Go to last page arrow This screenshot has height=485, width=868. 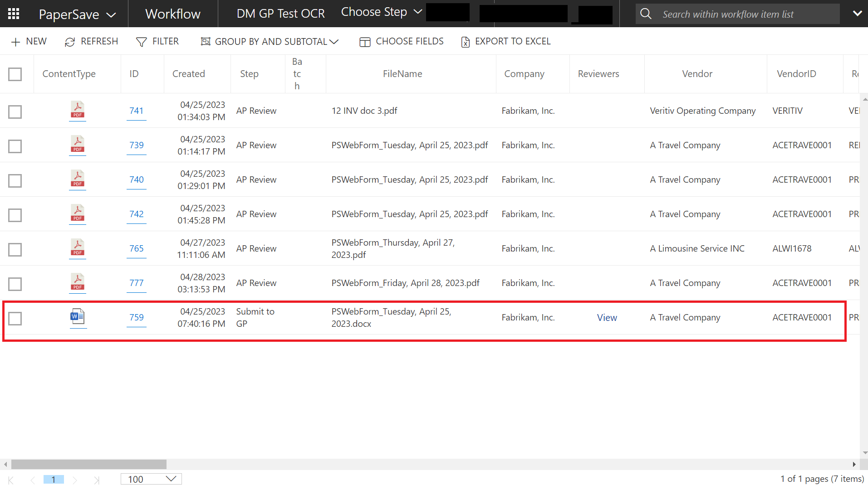[x=96, y=480]
